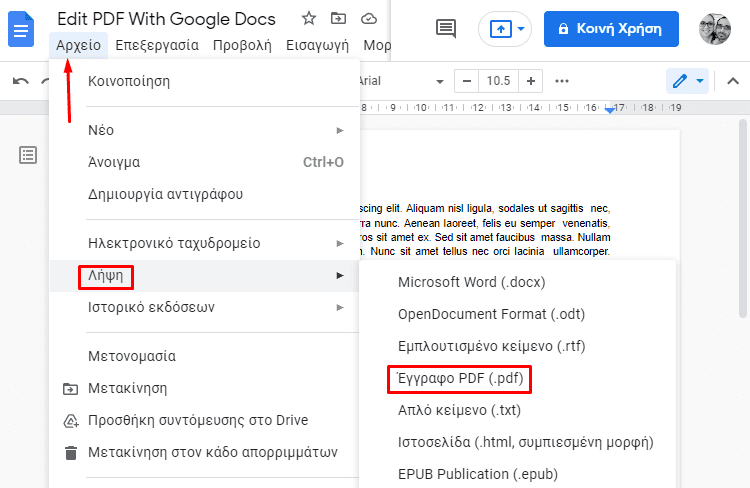Click the Κοινή Χρήση share button
750x488 pixels.
coord(611,29)
